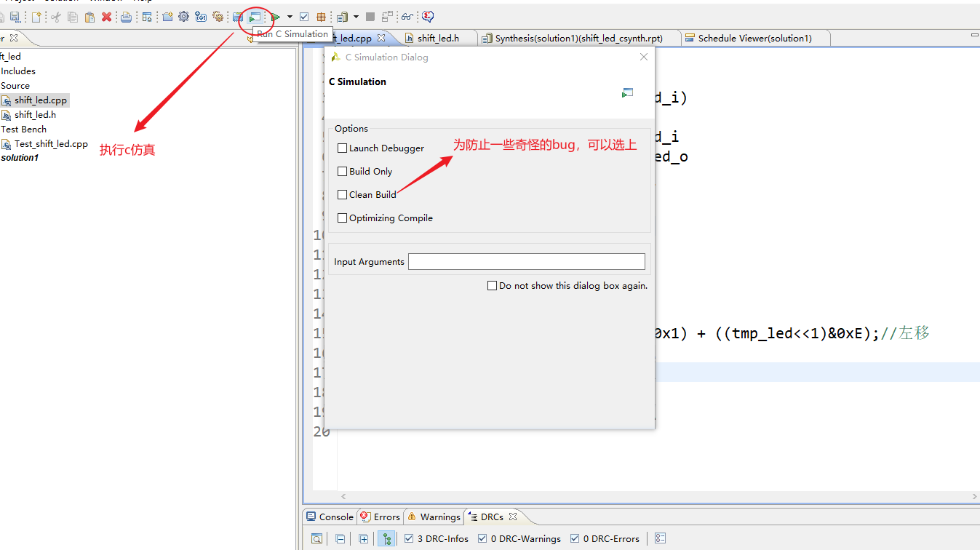Click Expand All plus icon in DRCs panel
This screenshot has width=980, height=550.
(364, 539)
